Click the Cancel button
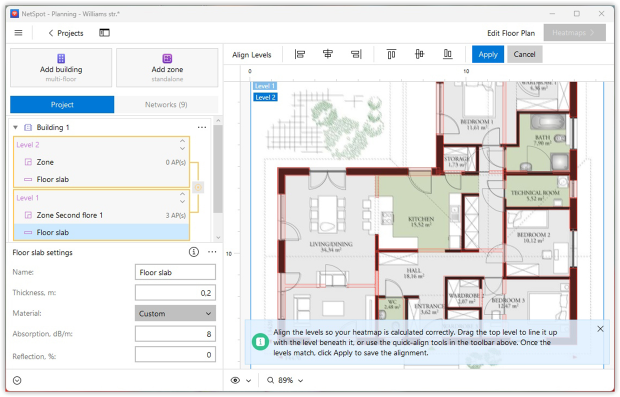The width and height of the screenshot is (620, 397). click(x=524, y=55)
